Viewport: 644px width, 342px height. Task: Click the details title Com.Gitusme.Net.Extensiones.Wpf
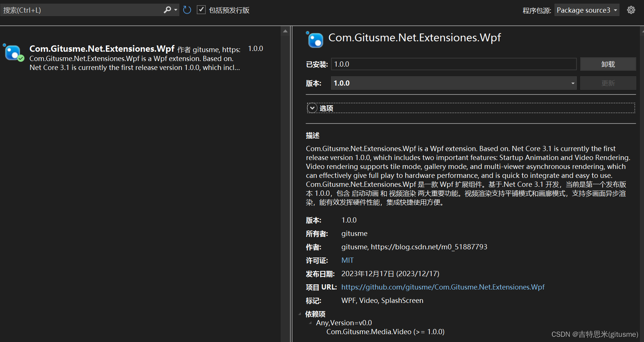pos(414,38)
